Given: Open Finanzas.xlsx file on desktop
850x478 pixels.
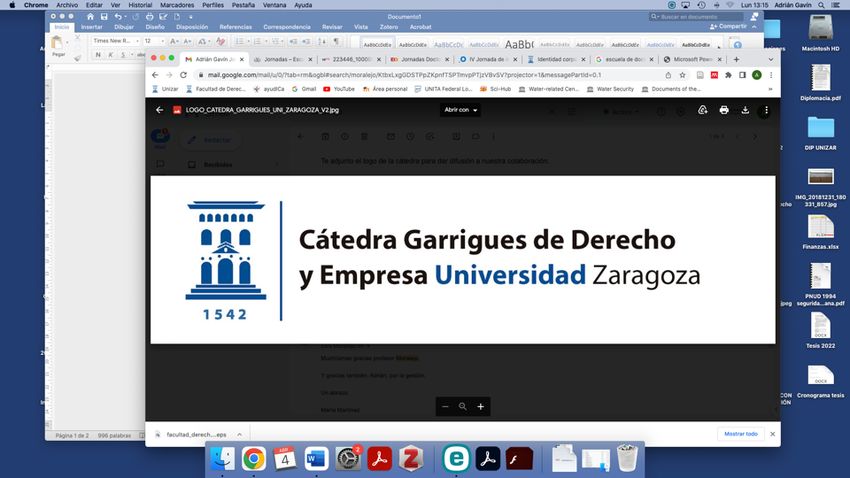Looking at the screenshot, I should point(820,227).
